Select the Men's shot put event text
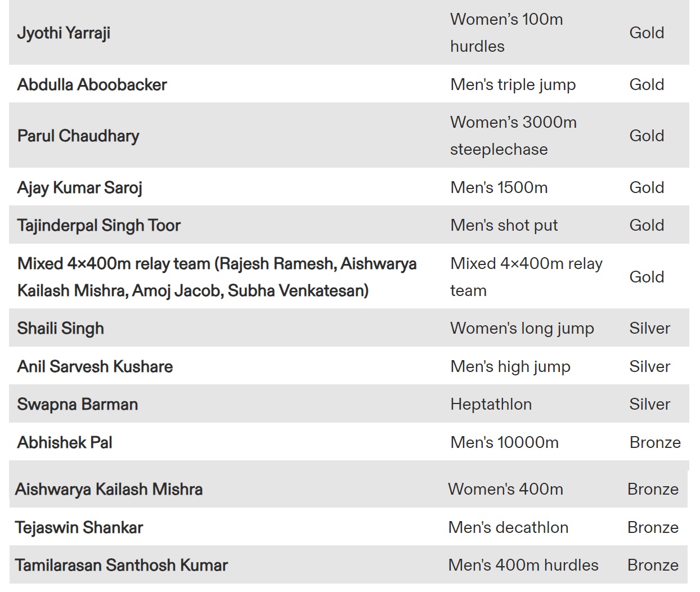The height and width of the screenshot is (592, 700). pos(504,225)
